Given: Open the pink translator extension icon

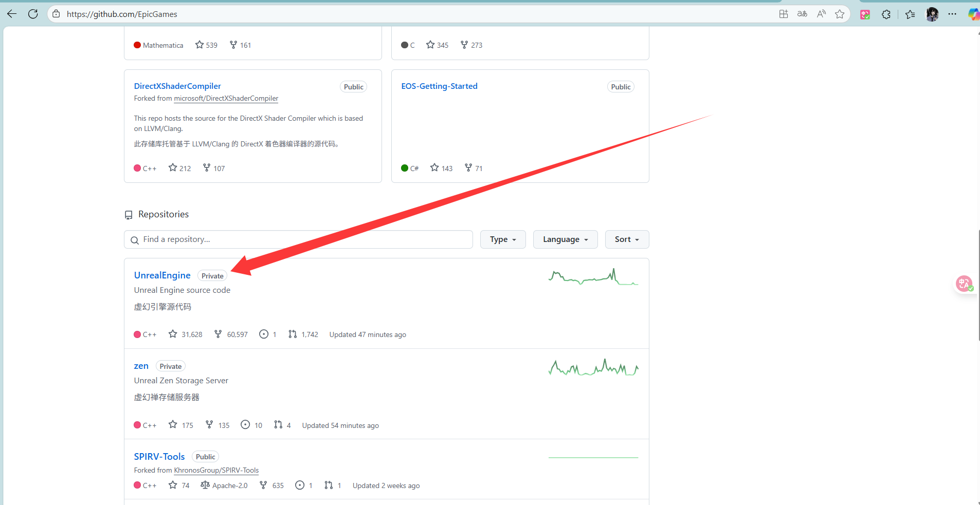Looking at the screenshot, I should click(865, 14).
